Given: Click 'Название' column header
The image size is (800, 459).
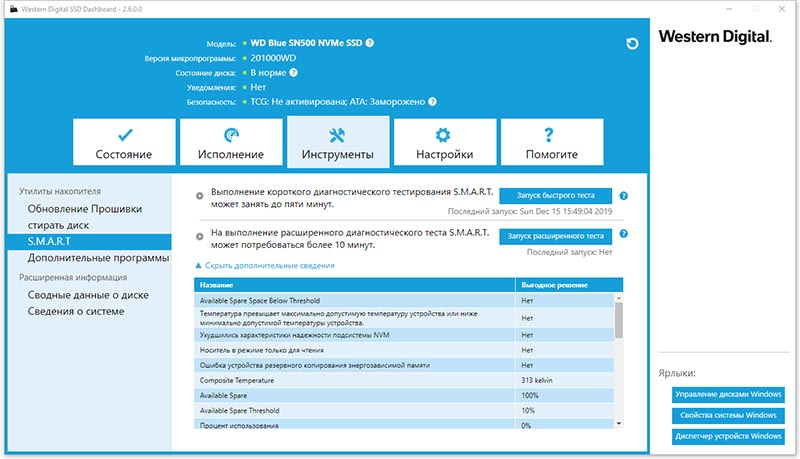Looking at the screenshot, I should [x=355, y=285].
